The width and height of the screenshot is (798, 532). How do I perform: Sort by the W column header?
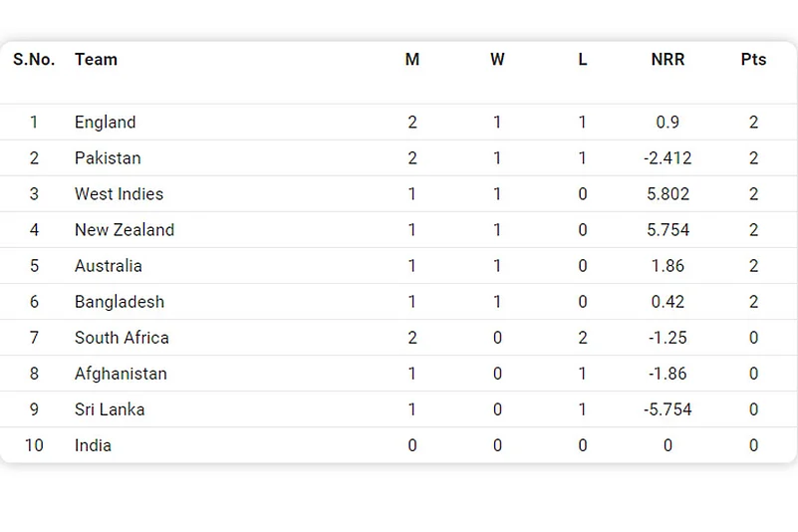(497, 60)
